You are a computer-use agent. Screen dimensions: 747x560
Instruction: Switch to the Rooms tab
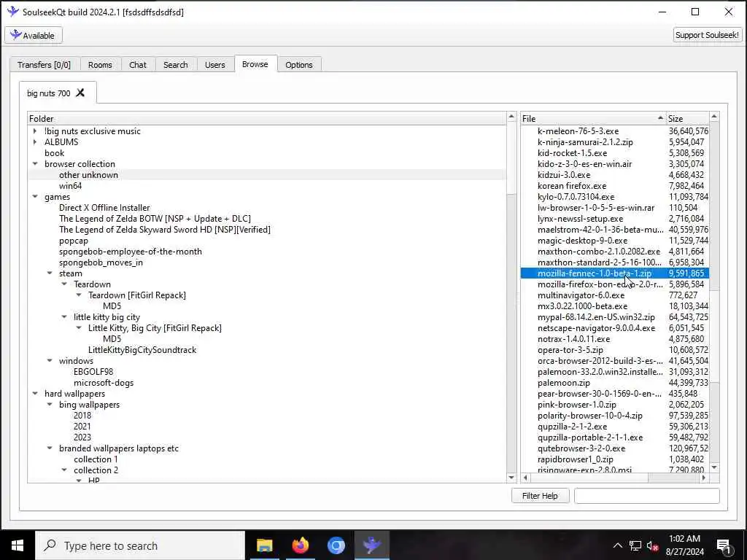[100, 65]
